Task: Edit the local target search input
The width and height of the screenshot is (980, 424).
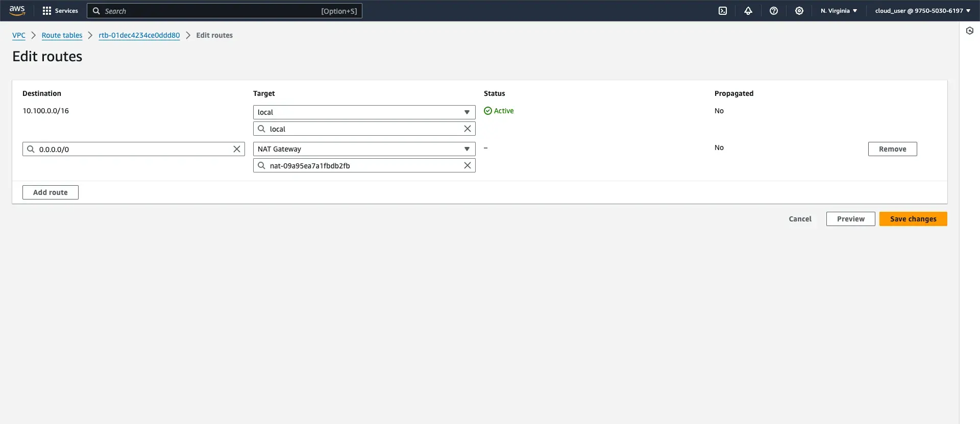Action: point(363,129)
